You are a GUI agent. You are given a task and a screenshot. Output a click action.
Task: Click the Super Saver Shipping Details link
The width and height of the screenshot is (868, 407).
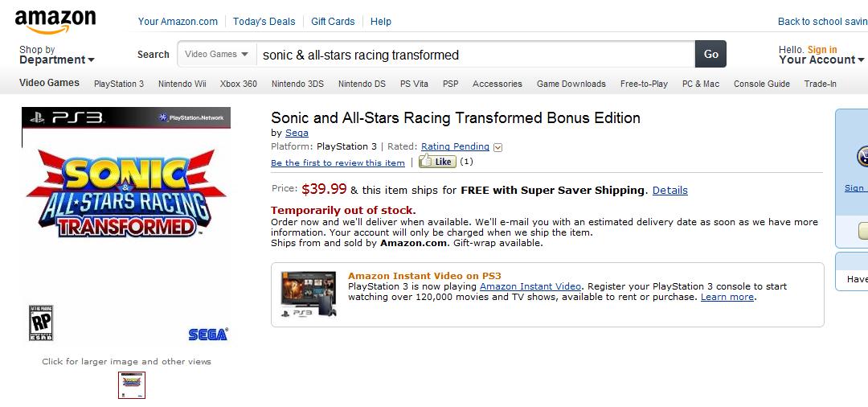(x=669, y=191)
